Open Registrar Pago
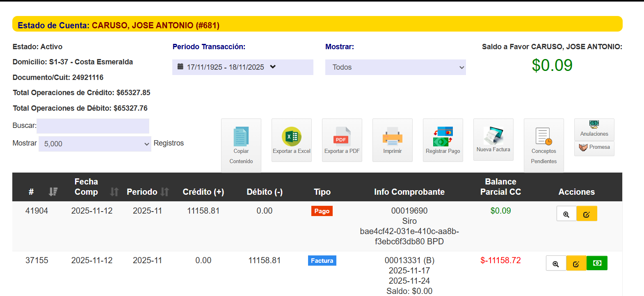Screen dimensions: 644x296 (443, 137)
